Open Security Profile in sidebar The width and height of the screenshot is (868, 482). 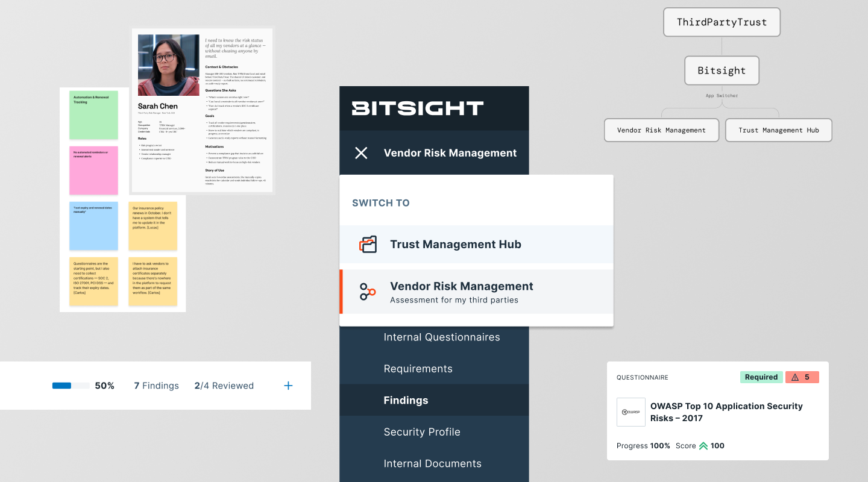point(422,432)
